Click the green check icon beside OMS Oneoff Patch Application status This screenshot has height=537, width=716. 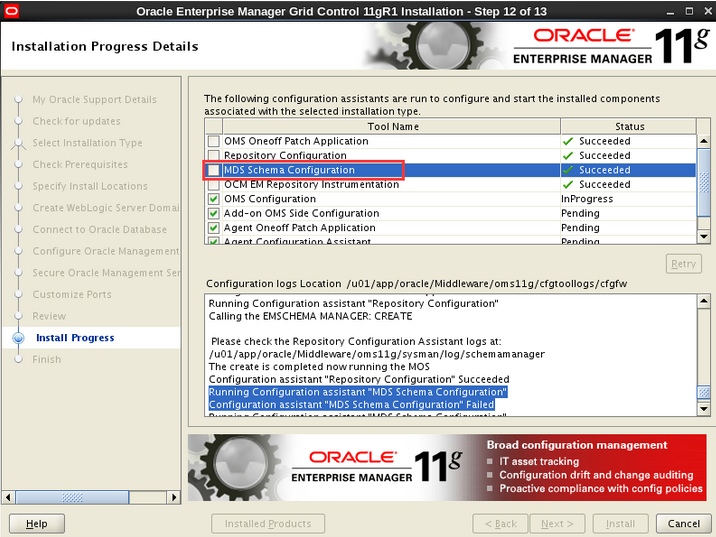tap(568, 142)
